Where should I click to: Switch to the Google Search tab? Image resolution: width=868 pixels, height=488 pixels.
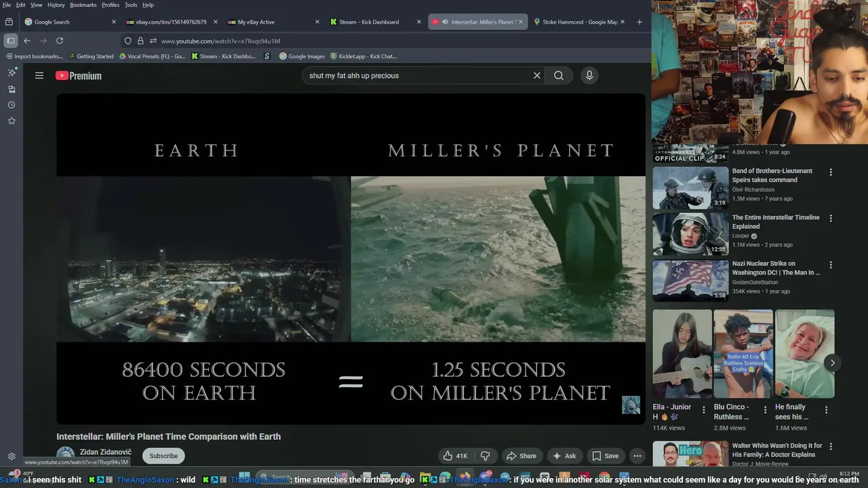click(x=71, y=22)
